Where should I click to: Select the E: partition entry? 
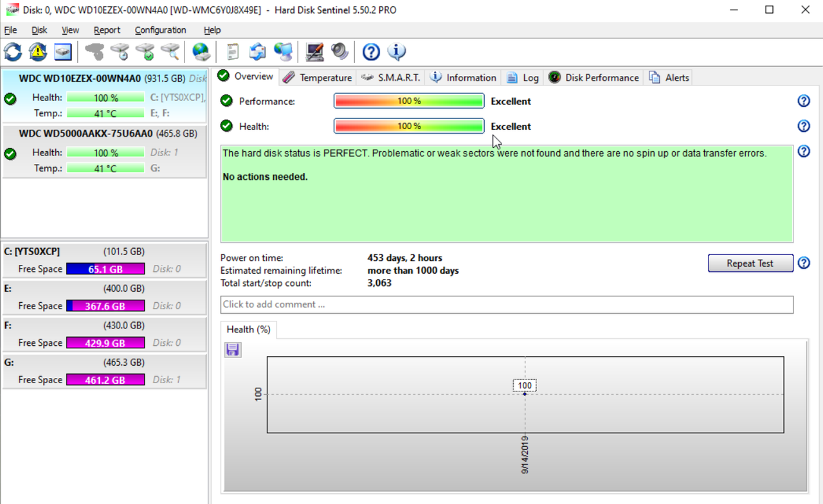point(104,297)
